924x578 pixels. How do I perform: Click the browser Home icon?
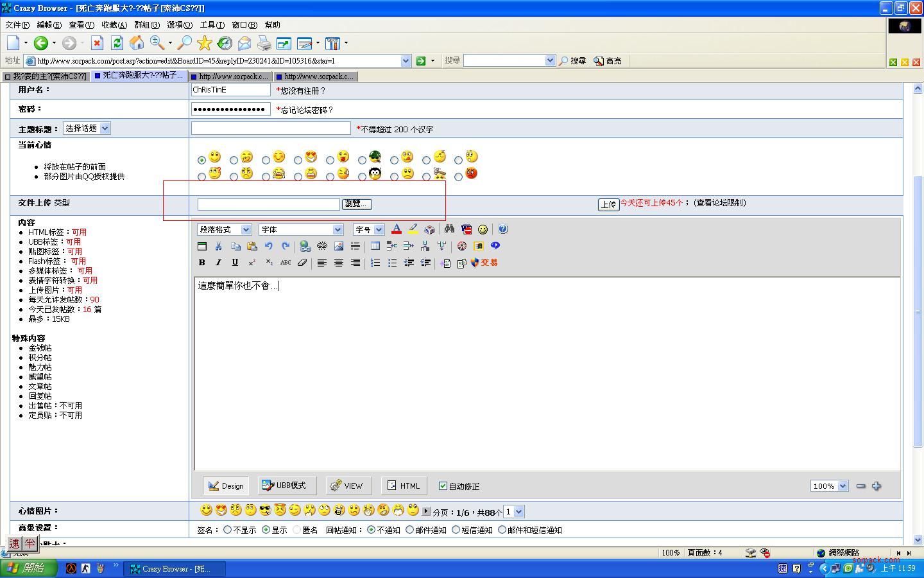coord(137,43)
